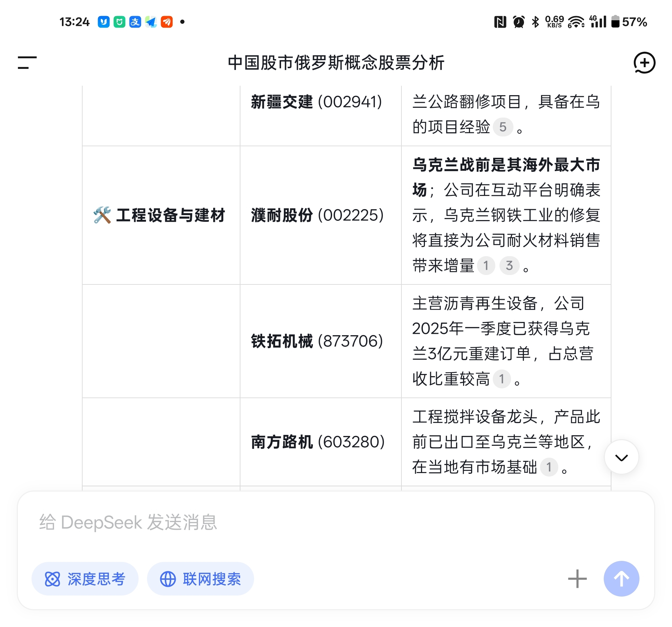
Task: Tap the conversation title 中国股市俄罗斯概念股票分析
Action: [x=336, y=63]
